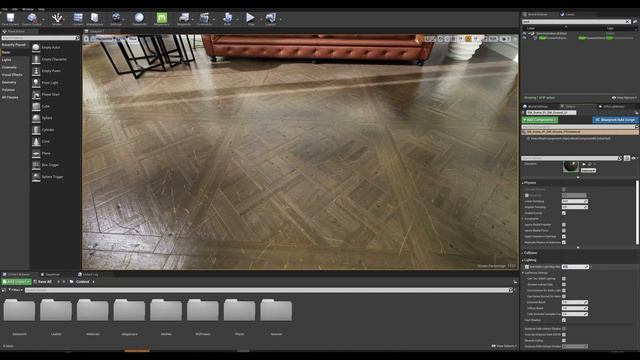Click the Place Actors search classes field
This screenshot has width=640, height=360.
pos(40,38)
